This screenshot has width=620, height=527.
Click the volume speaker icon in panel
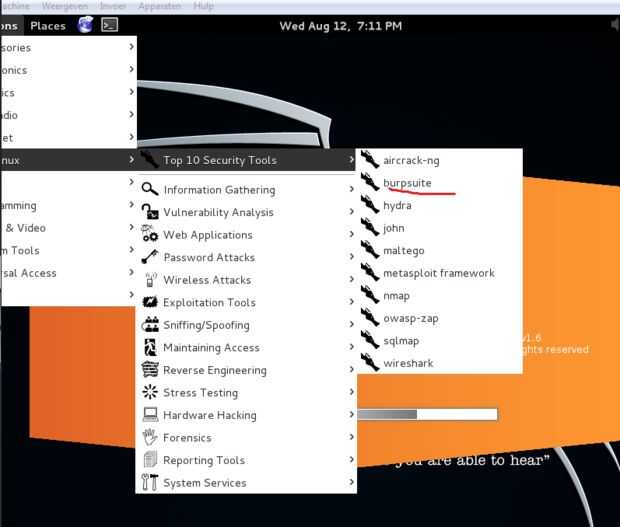(x=615, y=25)
